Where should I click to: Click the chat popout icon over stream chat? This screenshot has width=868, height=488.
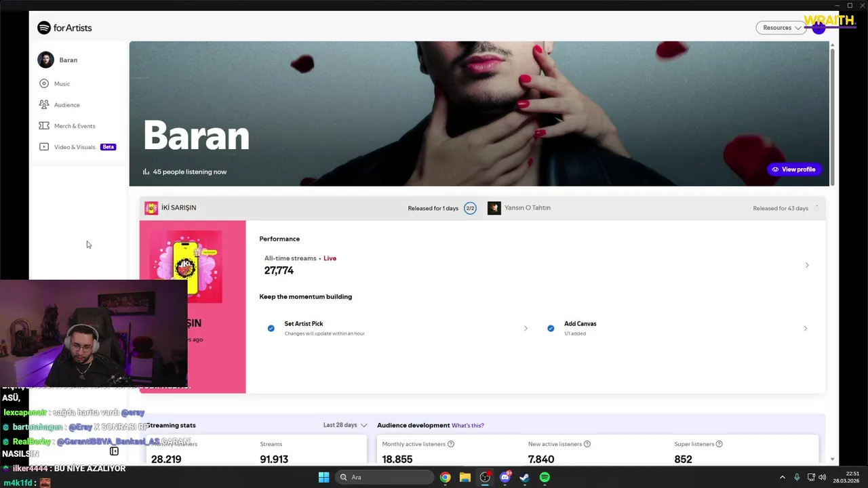pos(114,451)
